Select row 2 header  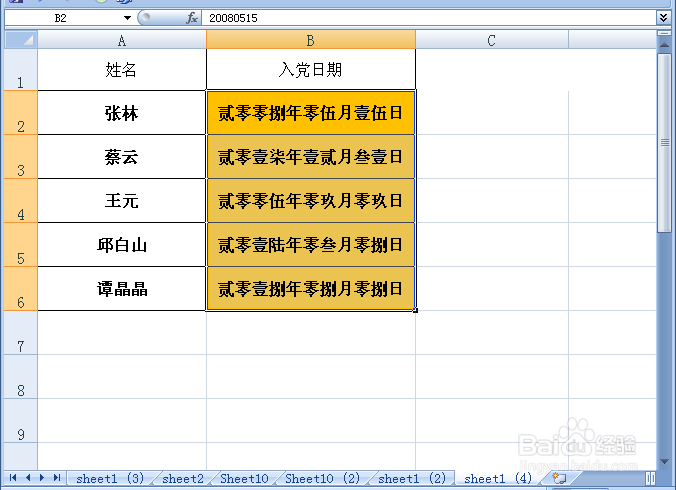click(x=21, y=113)
